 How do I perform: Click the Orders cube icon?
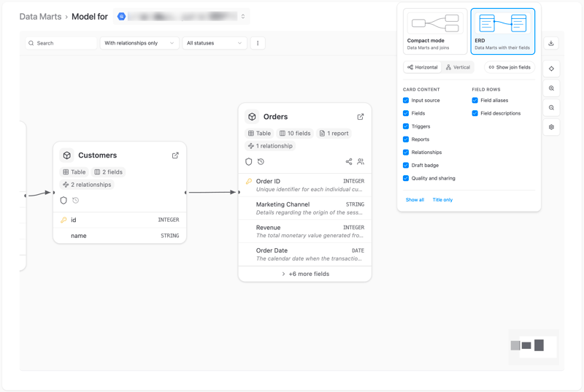tap(252, 117)
